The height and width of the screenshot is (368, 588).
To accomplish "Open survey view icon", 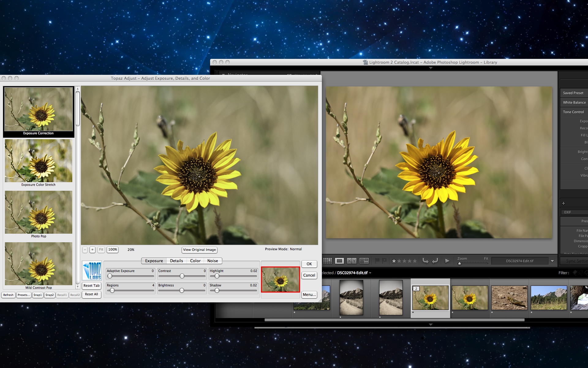I will [x=364, y=261].
